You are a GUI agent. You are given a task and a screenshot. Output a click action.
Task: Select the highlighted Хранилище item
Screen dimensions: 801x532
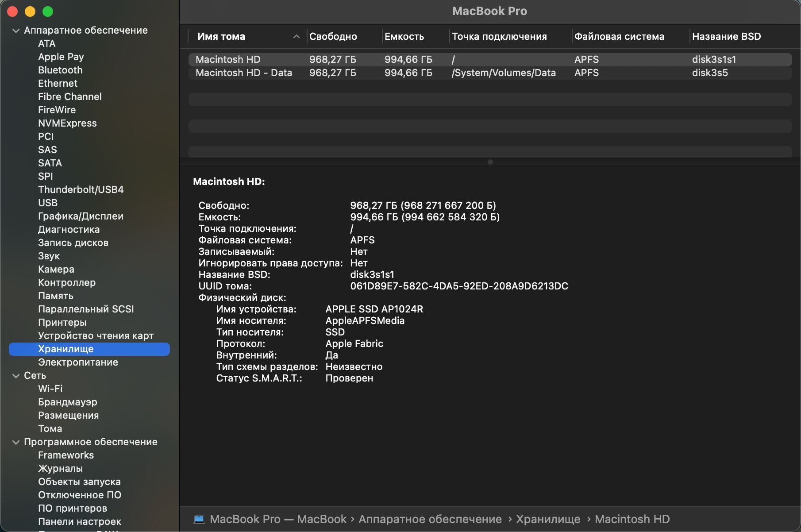click(89, 349)
